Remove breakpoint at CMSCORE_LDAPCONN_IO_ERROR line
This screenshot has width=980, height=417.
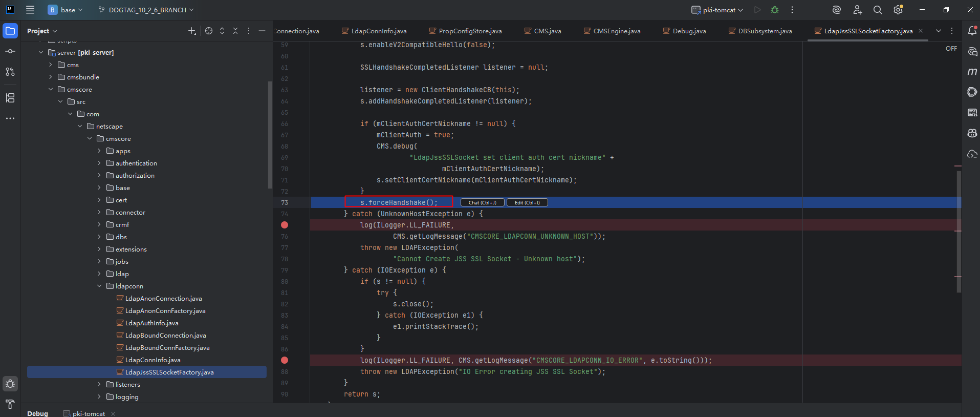point(285,360)
